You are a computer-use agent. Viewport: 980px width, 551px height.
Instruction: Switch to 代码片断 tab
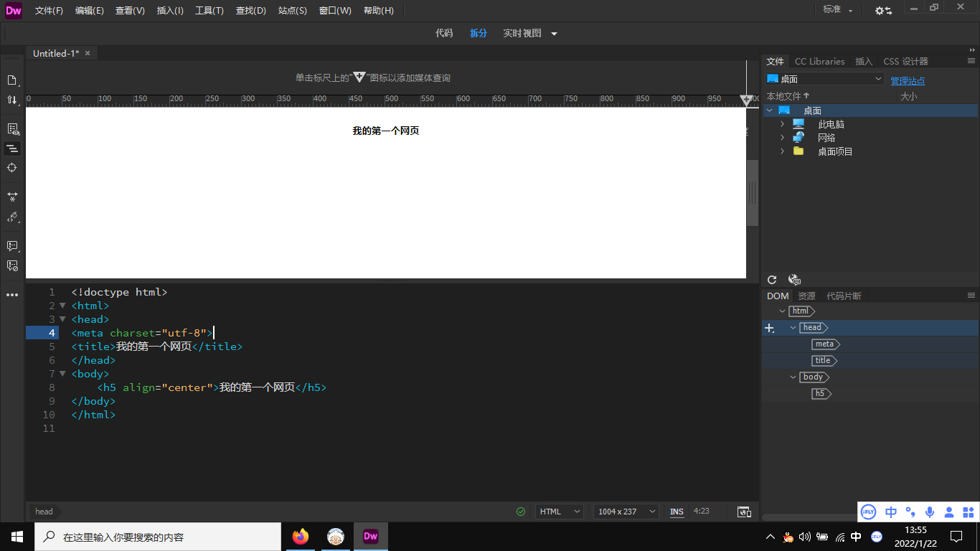click(x=844, y=296)
